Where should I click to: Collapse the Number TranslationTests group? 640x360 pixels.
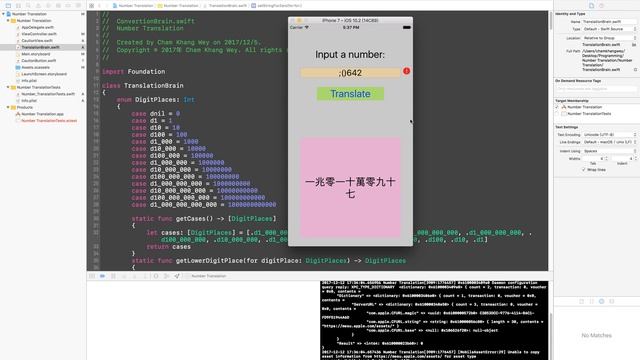8,87
